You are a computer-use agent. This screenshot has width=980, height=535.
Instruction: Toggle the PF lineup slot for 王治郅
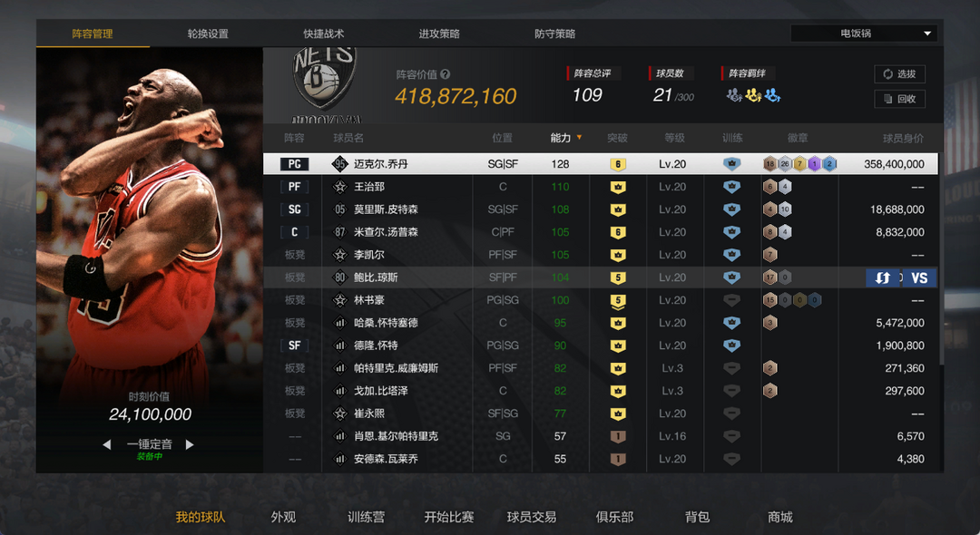pos(294,187)
